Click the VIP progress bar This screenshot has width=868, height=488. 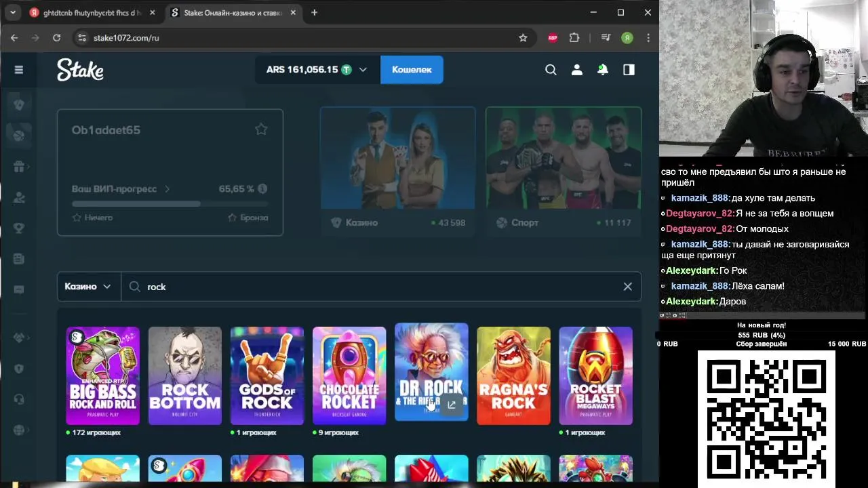[170, 203]
